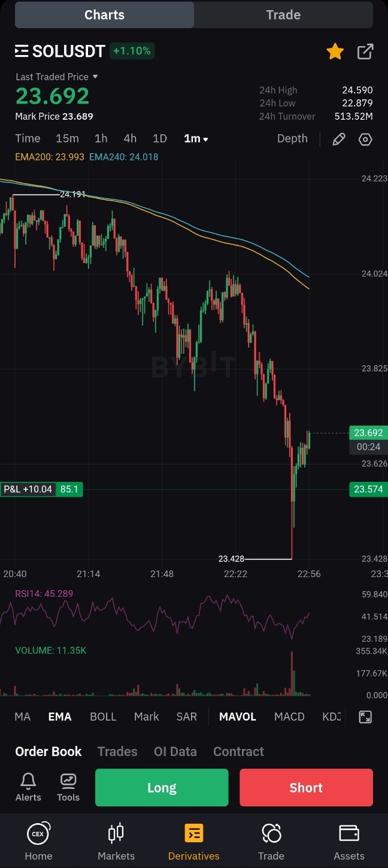Tap the RSI14: 45.289 label

(44, 594)
